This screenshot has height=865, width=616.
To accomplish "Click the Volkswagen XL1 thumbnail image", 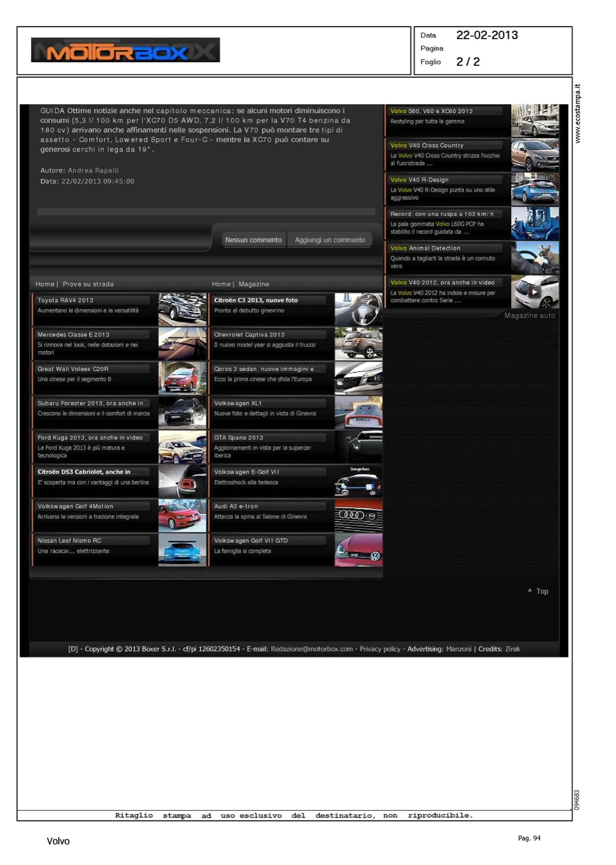I will 358,412.
